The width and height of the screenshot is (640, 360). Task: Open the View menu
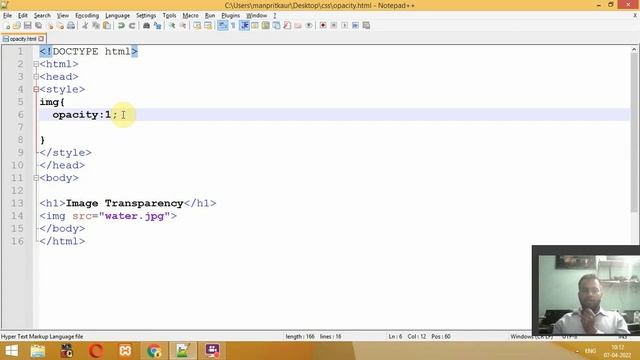[x=62, y=16]
